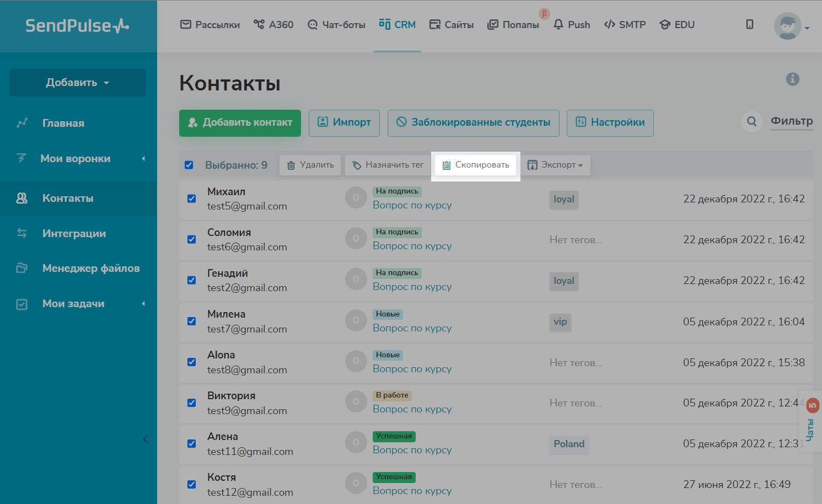Open the Чаты side widget
The image size is (822, 504).
pos(811,421)
